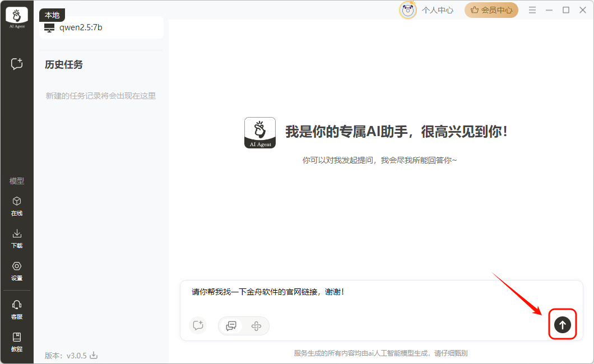
Task: Click inside the message input text area
Action: [x=364, y=300]
